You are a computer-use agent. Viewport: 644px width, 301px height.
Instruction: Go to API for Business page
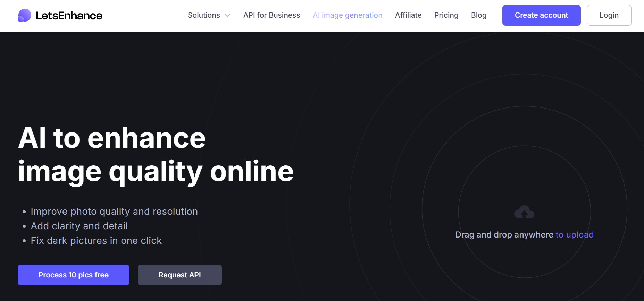tap(271, 15)
